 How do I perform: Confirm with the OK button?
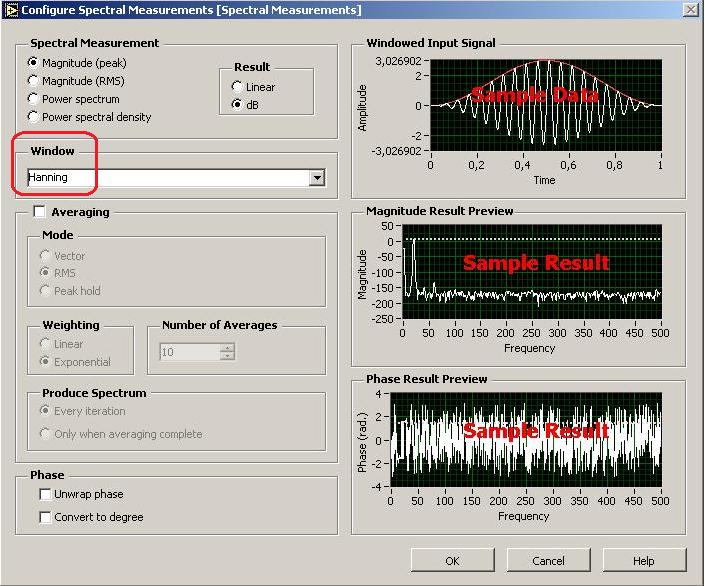(452, 561)
